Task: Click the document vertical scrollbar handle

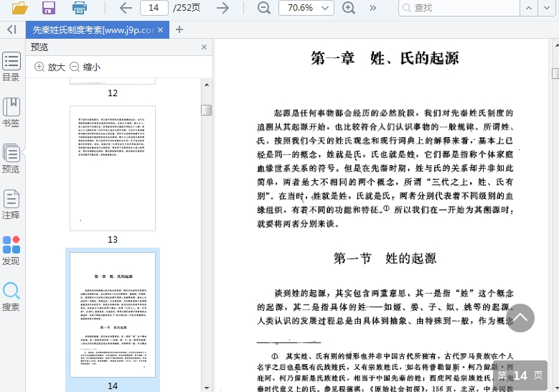Action: click(x=555, y=73)
